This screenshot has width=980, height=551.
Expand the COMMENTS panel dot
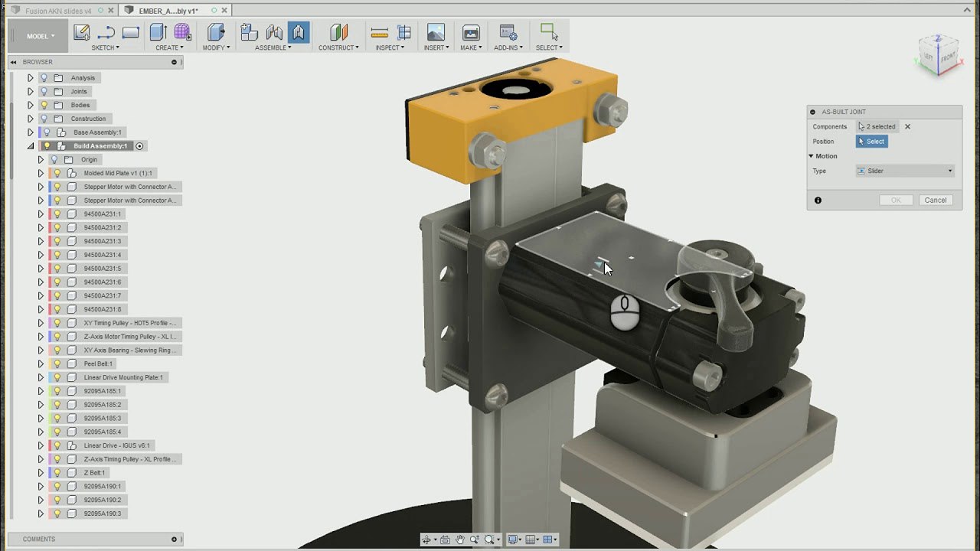(x=174, y=539)
